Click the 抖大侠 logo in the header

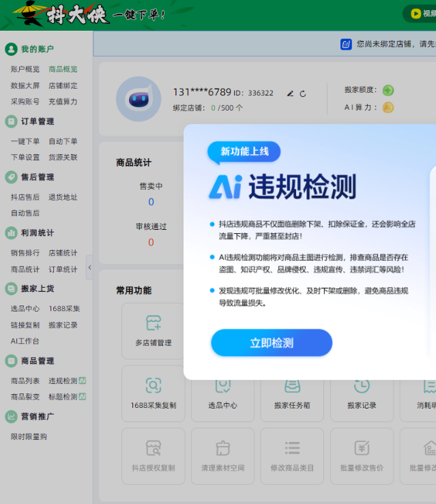pos(61,14)
